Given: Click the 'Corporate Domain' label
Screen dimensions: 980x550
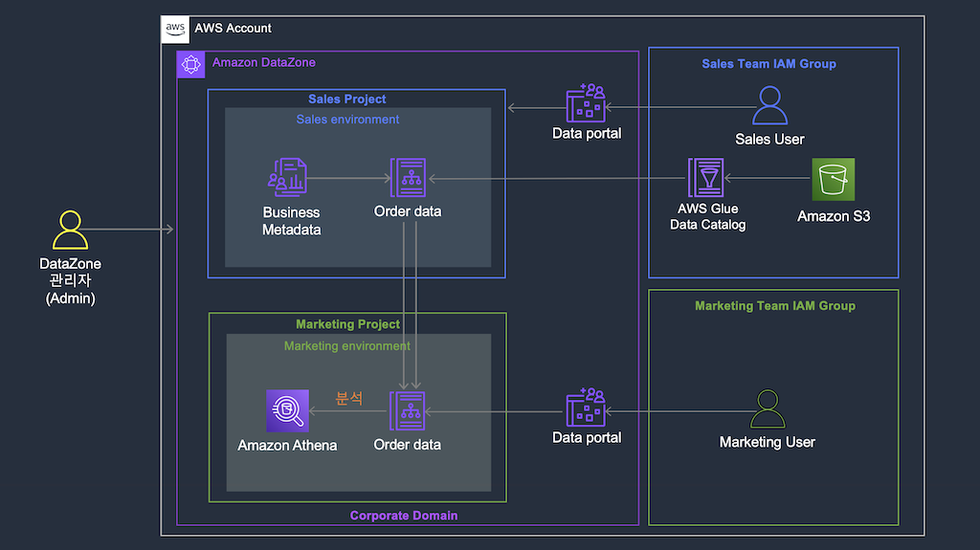Looking at the screenshot, I should 404,516.
